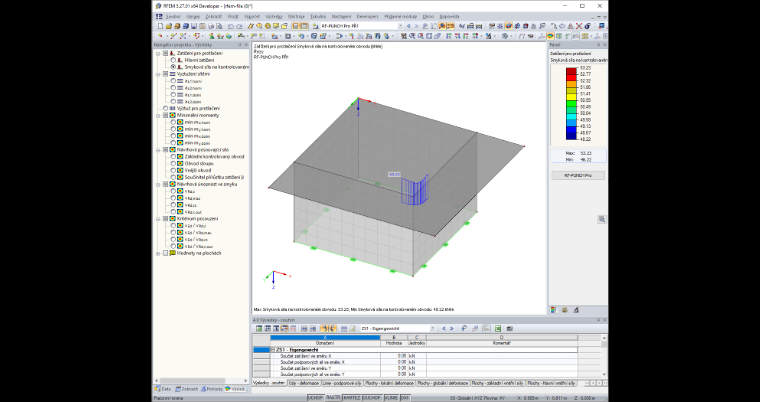Go to next case with right arrow
Screen dimensions: 760x402
pos(416,26)
